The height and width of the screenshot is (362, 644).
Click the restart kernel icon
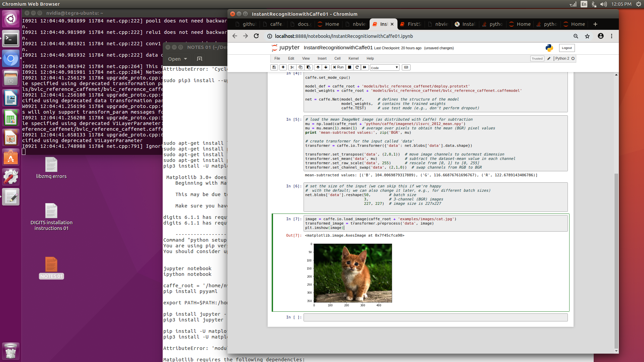pos(357,67)
